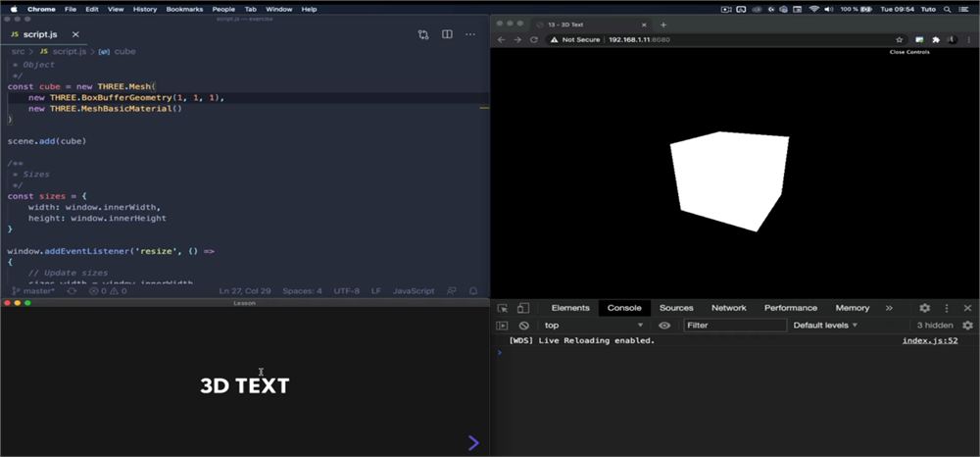Open the index.js:52 source link
The image size is (980, 457).
click(x=929, y=340)
